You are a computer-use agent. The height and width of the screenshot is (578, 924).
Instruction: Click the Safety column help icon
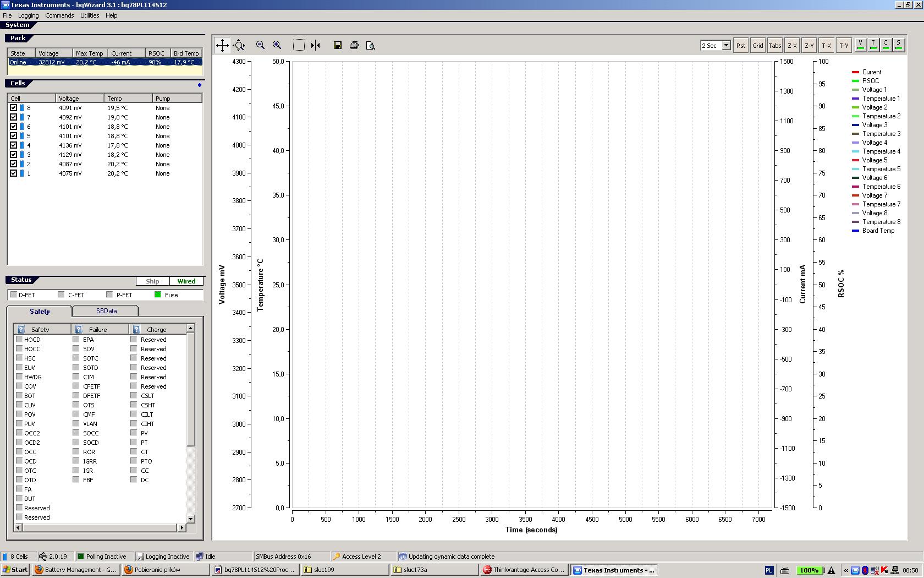(x=21, y=329)
